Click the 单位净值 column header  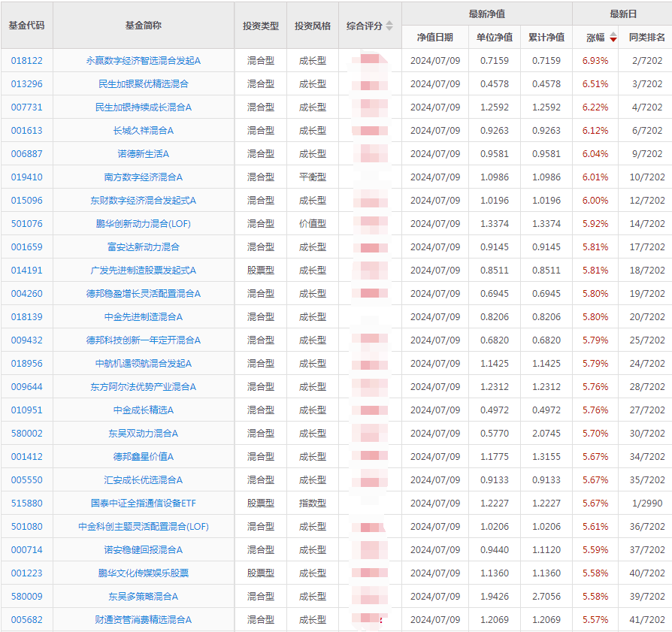495,38
